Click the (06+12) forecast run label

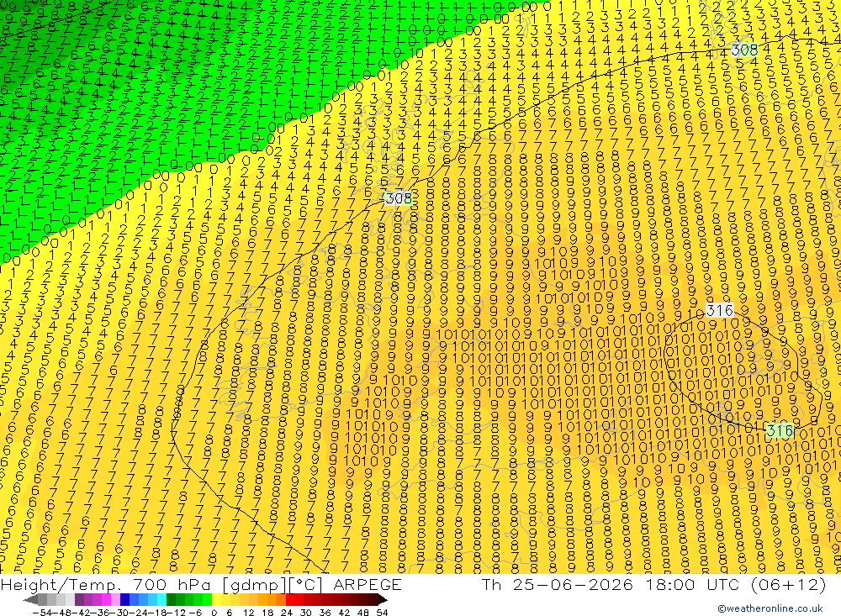[x=789, y=584]
